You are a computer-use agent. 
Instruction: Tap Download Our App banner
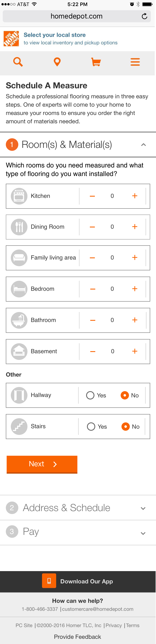tap(78, 581)
